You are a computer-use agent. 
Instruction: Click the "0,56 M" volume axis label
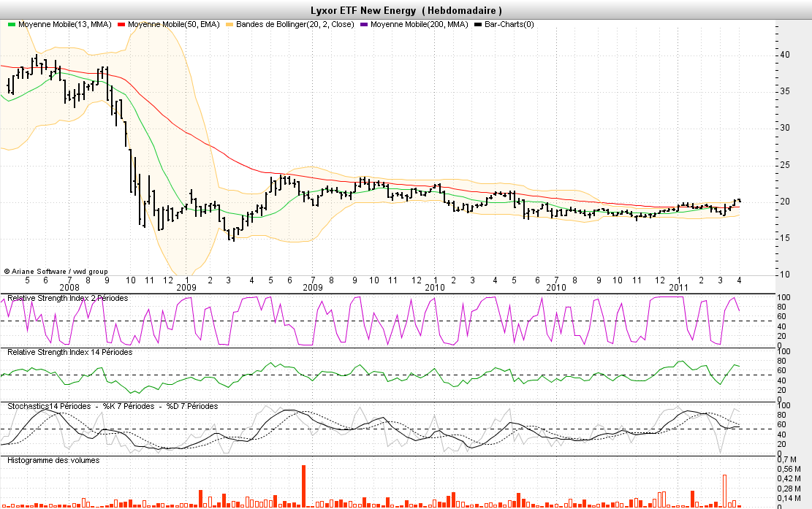[789, 469]
